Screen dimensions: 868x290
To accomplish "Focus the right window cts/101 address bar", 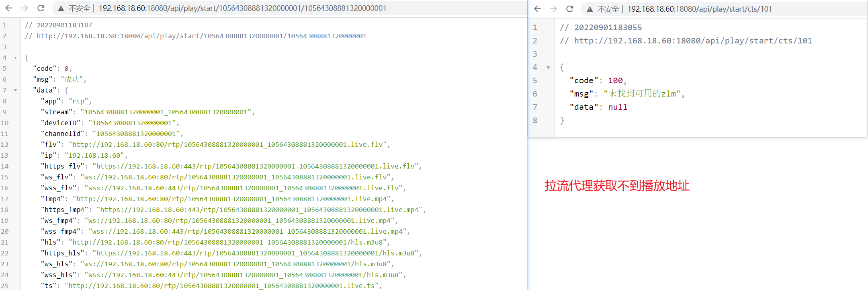I will tap(700, 9).
